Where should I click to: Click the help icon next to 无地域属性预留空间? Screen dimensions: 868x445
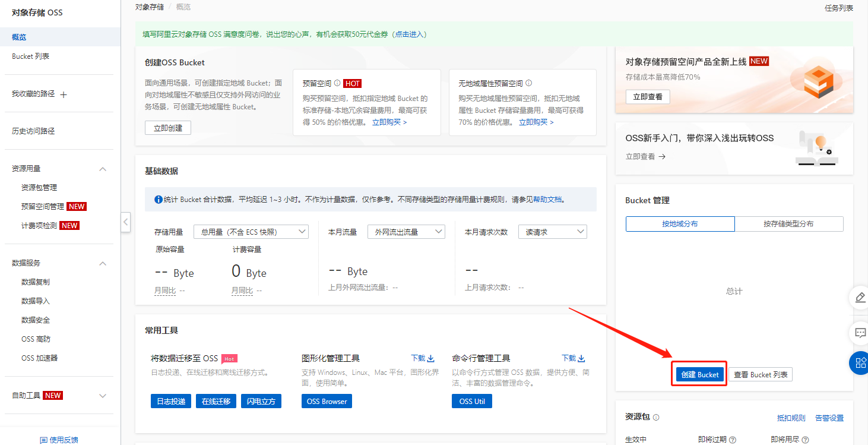pos(529,83)
